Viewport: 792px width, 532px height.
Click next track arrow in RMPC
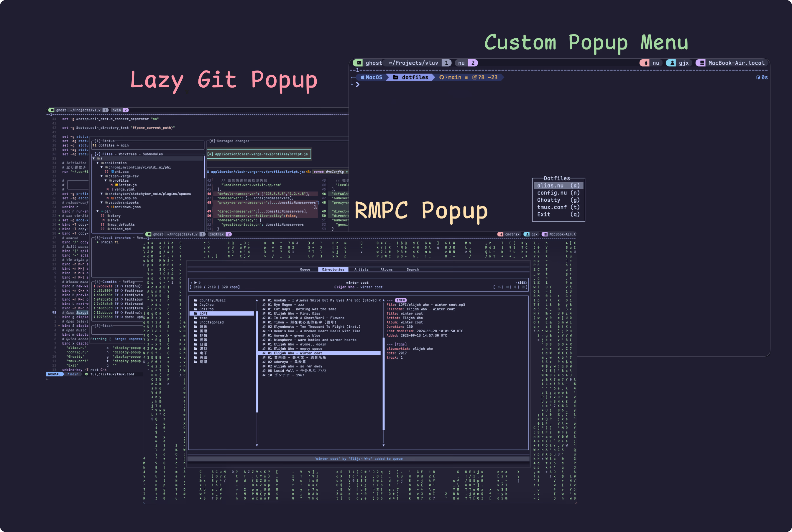click(x=199, y=283)
